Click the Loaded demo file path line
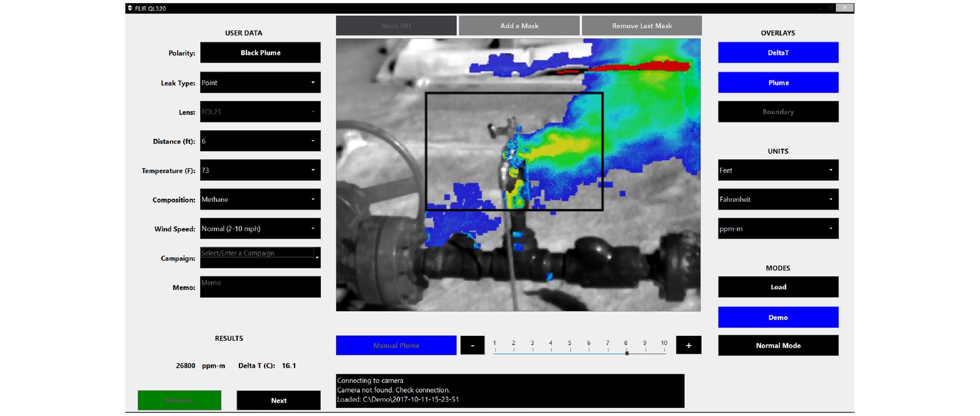The image size is (980, 416). click(398, 399)
